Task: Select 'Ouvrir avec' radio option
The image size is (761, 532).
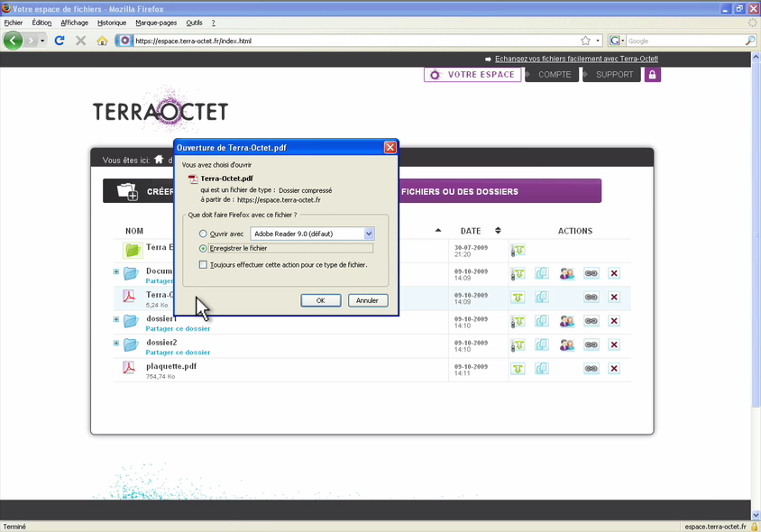Action: (203, 234)
